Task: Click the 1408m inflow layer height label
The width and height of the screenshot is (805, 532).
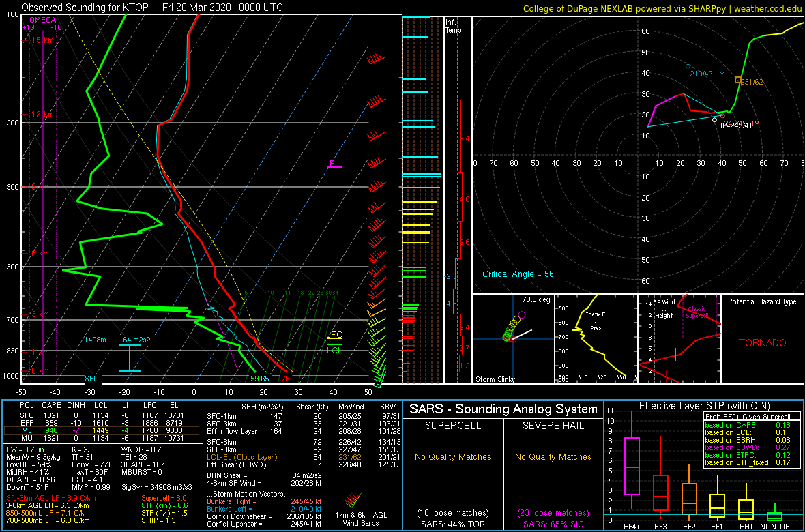Action: click(x=95, y=340)
